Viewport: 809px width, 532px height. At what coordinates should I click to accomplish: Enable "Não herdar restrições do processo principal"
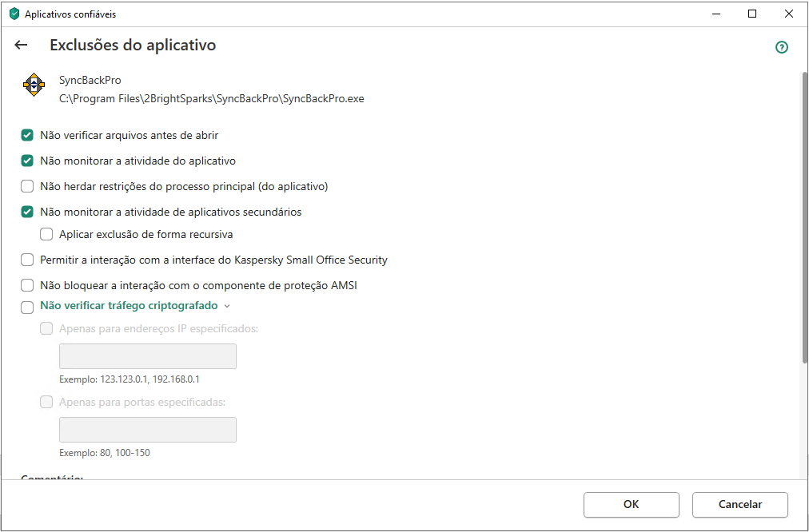[27, 187]
